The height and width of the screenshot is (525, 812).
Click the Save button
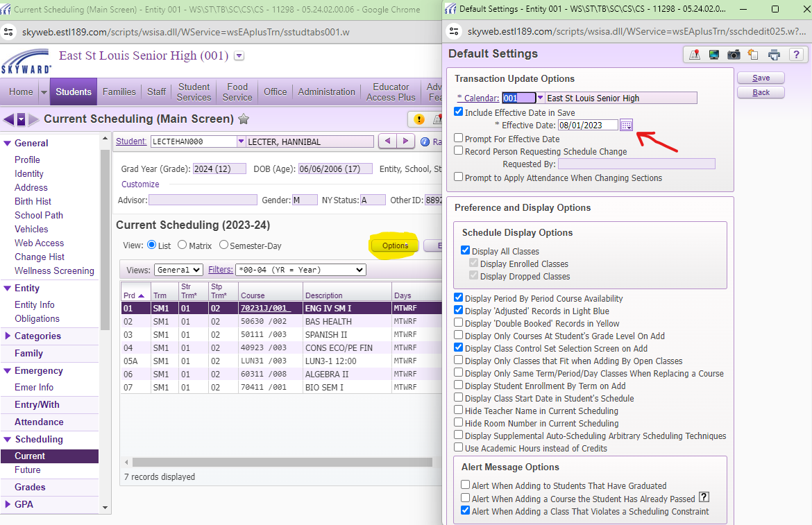tap(761, 78)
